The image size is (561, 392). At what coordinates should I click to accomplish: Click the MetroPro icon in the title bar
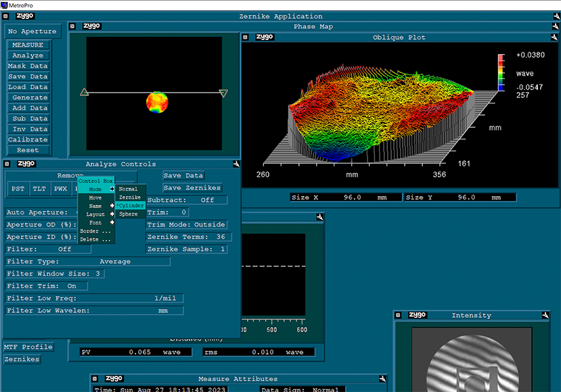pyautogui.click(x=5, y=5)
